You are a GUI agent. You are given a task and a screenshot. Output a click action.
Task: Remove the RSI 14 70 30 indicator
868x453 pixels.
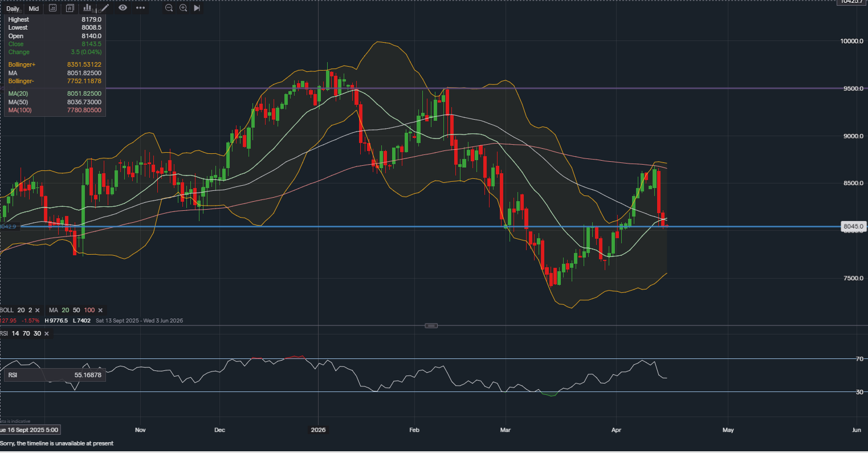point(46,333)
